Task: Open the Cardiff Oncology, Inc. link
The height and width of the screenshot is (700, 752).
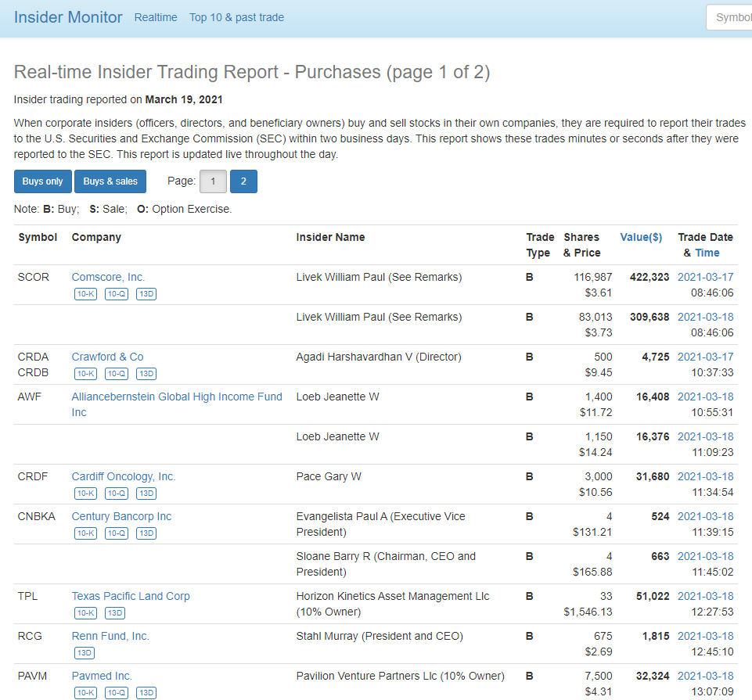Action: coord(124,476)
